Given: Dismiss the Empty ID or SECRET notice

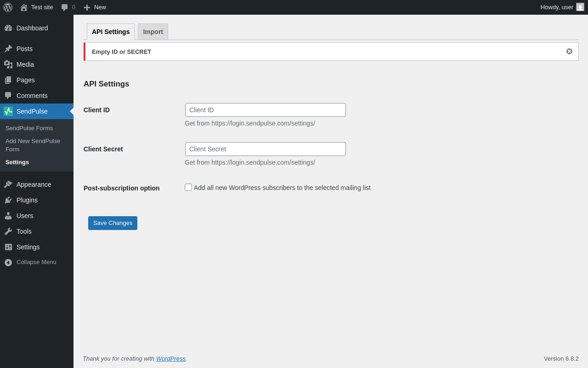Looking at the screenshot, I should tap(569, 52).
